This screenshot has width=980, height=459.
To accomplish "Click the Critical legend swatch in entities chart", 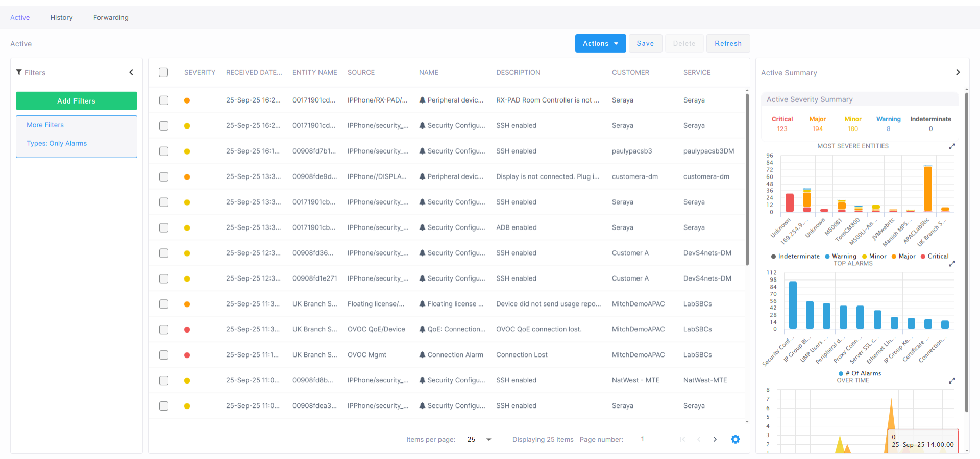I will (923, 257).
